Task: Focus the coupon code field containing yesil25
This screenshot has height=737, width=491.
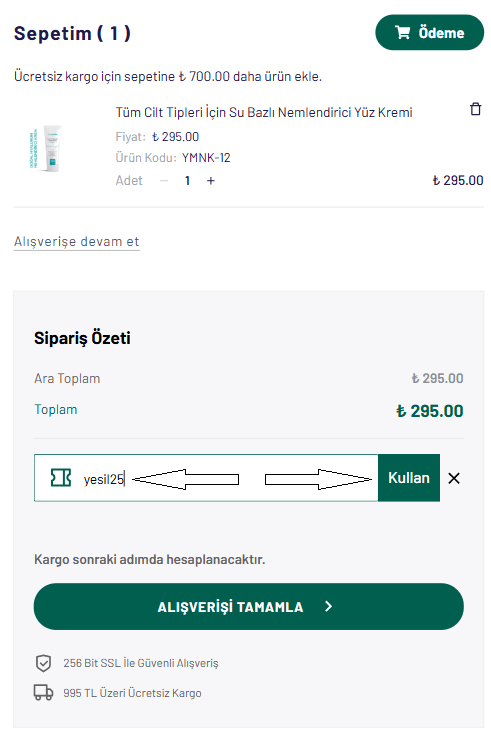Action: pos(206,478)
